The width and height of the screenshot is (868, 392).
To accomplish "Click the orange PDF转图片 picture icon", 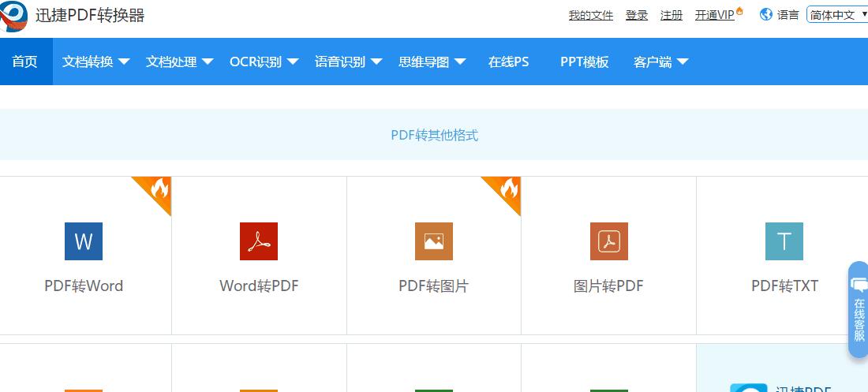I will pyautogui.click(x=434, y=241).
